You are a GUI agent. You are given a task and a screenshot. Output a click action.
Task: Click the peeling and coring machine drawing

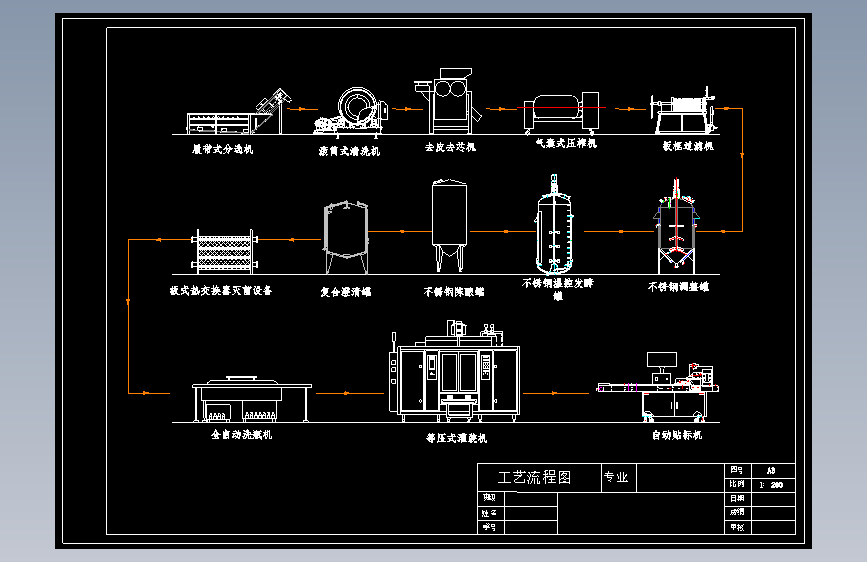pos(448,101)
